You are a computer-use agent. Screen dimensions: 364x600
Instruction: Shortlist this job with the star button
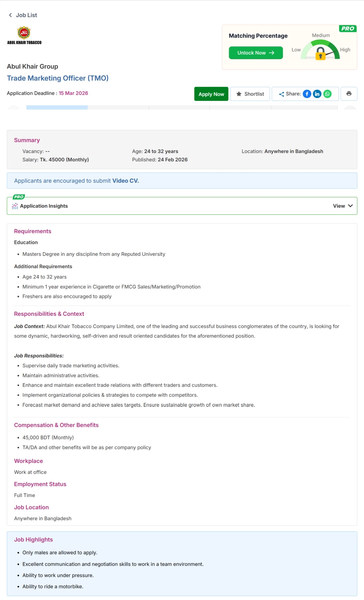point(250,94)
